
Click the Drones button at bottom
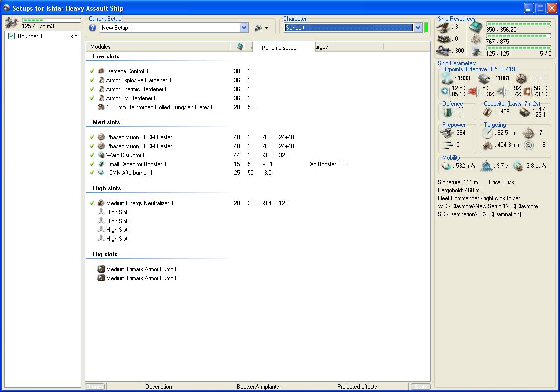click(95, 386)
